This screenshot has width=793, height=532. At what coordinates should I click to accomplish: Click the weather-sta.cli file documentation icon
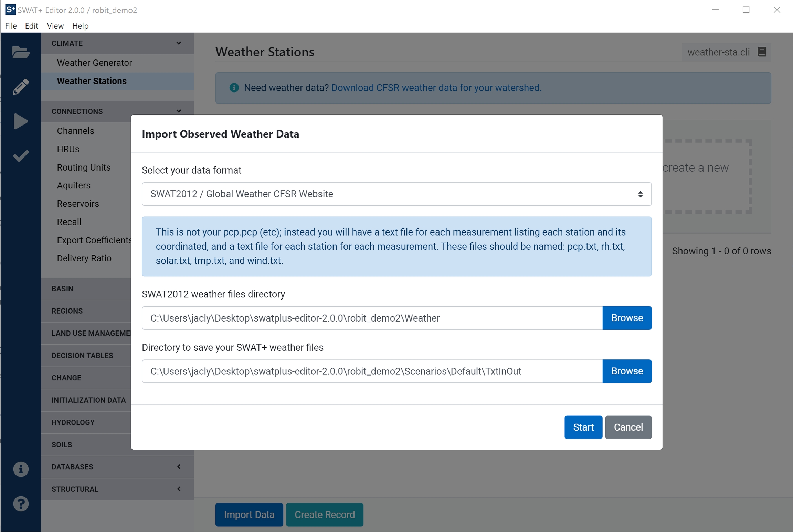pos(762,52)
